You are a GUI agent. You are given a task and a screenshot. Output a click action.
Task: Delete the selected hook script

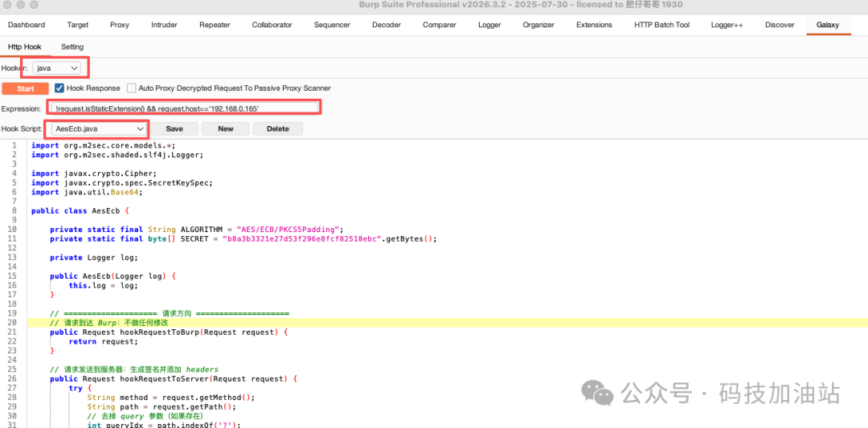[x=277, y=128]
